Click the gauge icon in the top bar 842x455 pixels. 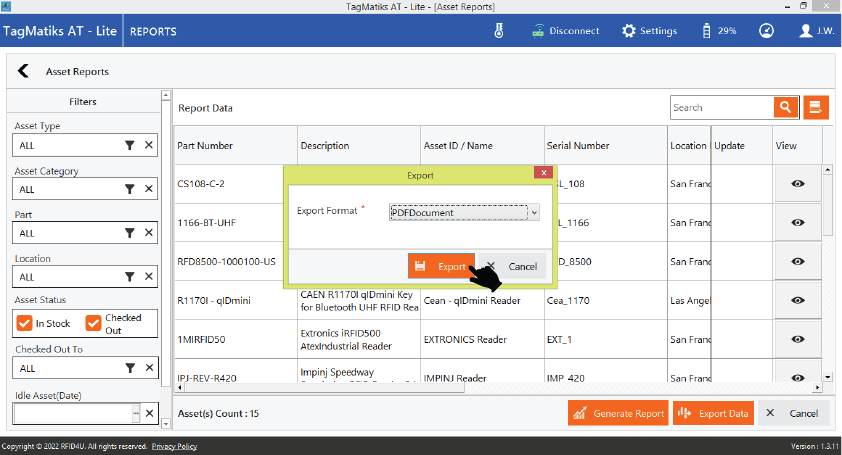tap(766, 31)
